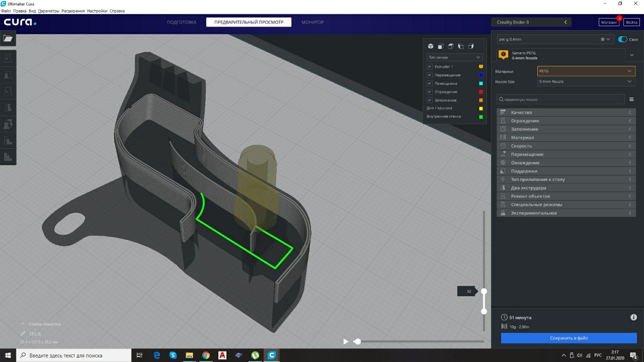Switch to front view cube icon
The height and width of the screenshot is (362, 644).
(x=441, y=46)
